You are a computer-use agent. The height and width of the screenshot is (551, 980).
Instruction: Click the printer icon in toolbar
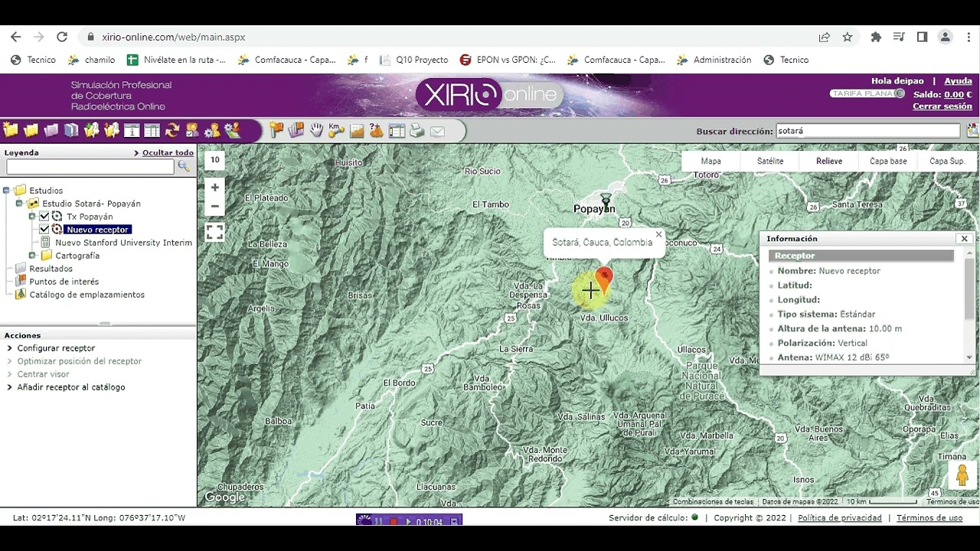417,131
